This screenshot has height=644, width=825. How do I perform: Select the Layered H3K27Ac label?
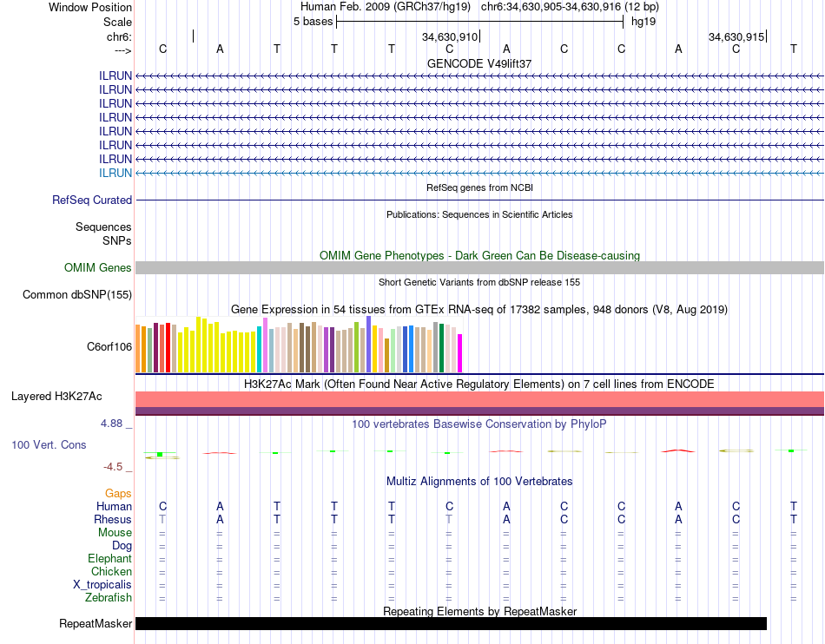click(x=56, y=397)
